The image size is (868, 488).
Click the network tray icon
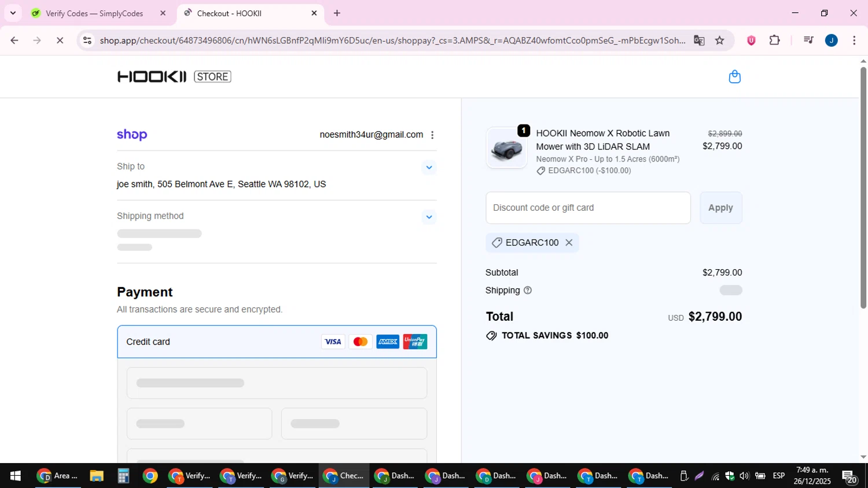tap(715, 476)
